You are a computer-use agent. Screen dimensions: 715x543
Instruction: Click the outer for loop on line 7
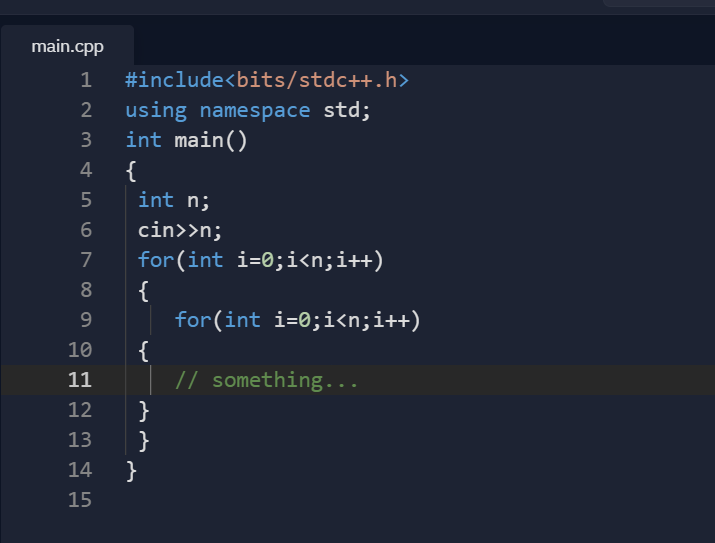(x=261, y=260)
